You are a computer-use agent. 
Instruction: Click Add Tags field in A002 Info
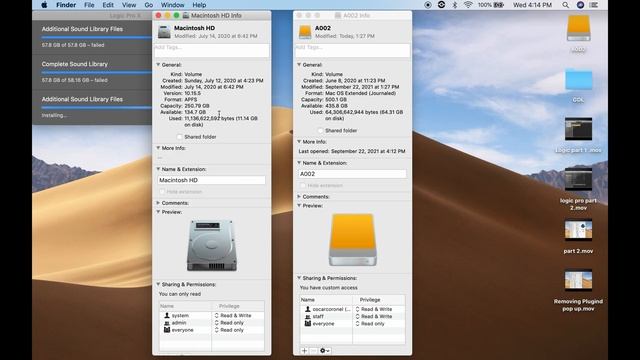coord(352,50)
